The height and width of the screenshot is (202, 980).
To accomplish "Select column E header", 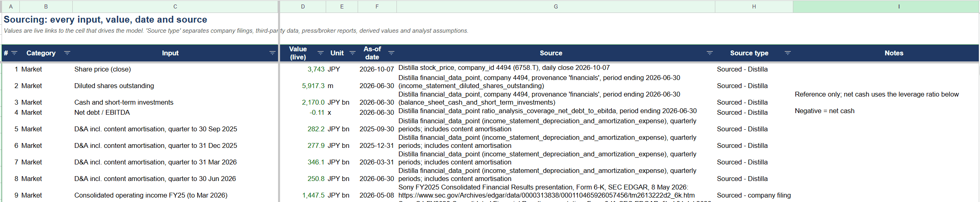I will [342, 6].
